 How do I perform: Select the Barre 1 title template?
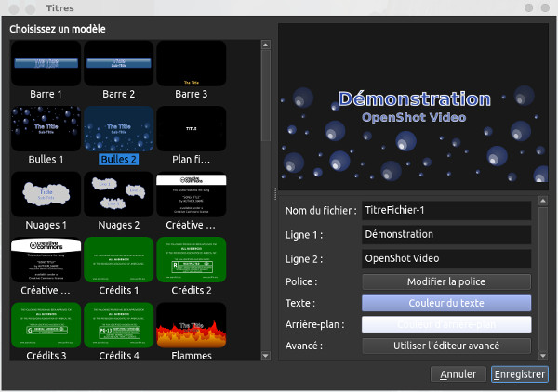[x=44, y=63]
